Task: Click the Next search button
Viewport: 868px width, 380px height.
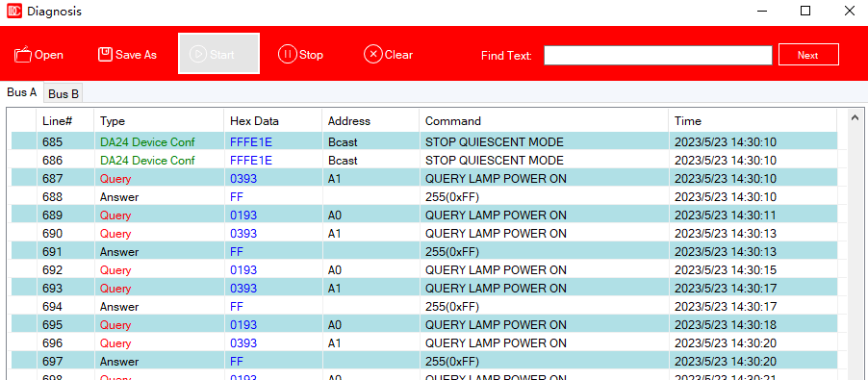Action: coord(808,55)
